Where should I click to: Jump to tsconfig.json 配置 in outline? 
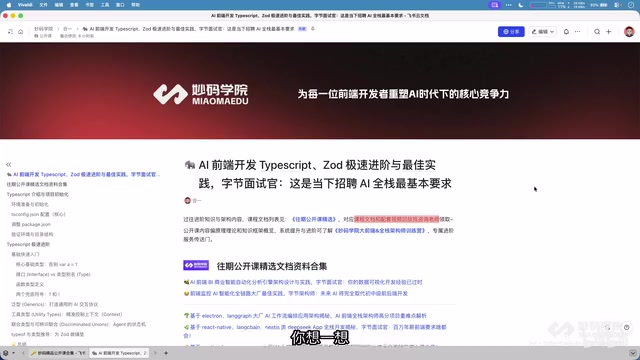pyautogui.click(x=38, y=214)
